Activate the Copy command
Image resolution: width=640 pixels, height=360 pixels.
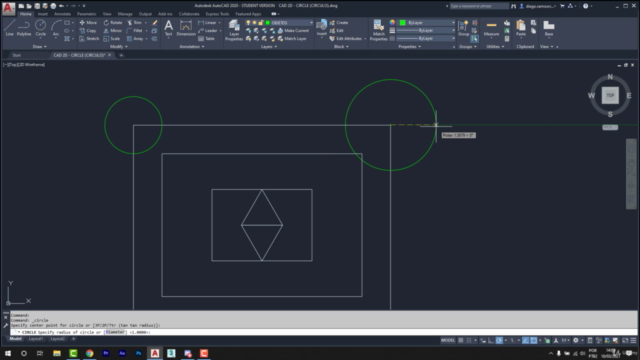tap(88, 31)
